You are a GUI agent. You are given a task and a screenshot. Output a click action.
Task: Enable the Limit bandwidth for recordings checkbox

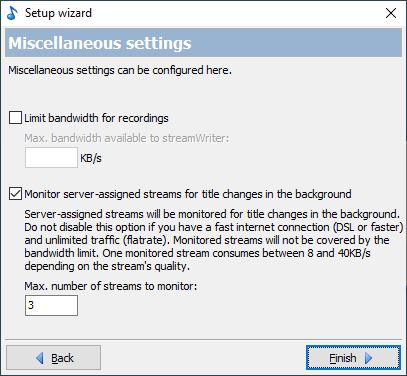pyautogui.click(x=15, y=118)
